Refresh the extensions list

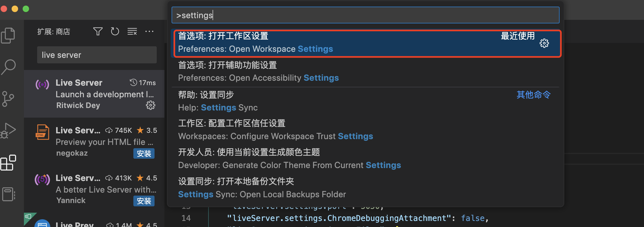pos(115,31)
